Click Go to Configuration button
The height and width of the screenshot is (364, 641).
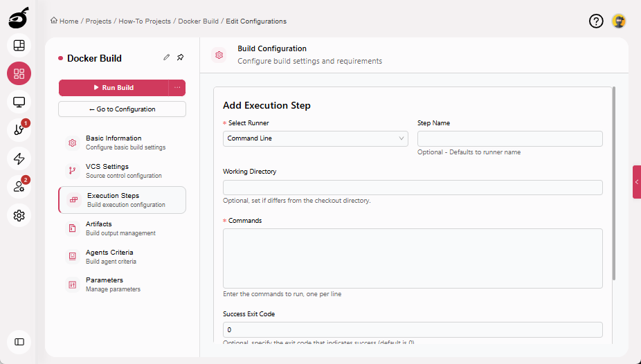click(x=122, y=109)
